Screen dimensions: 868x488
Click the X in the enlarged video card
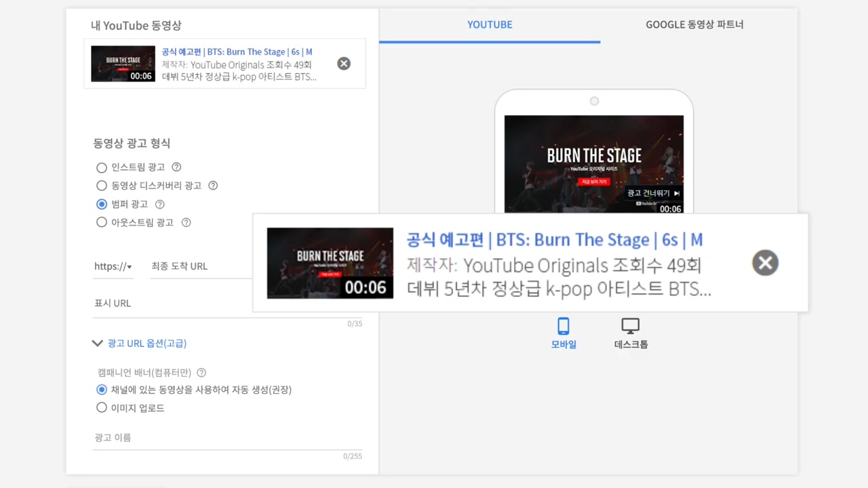[x=765, y=263]
